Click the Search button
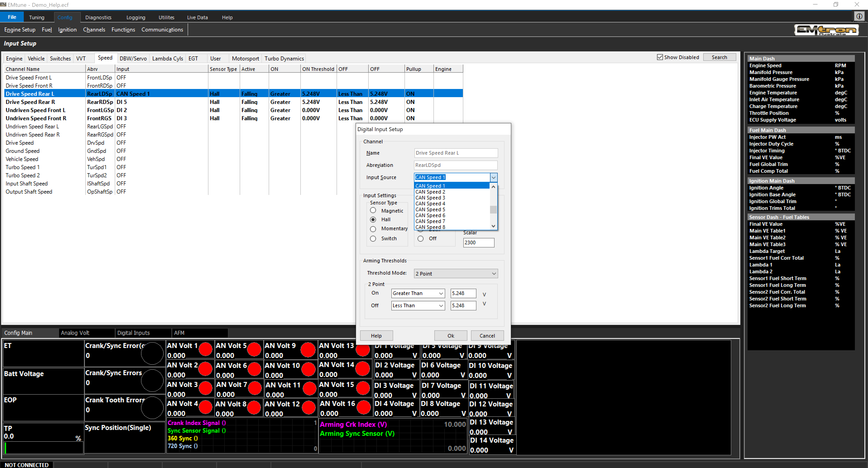 tap(719, 57)
